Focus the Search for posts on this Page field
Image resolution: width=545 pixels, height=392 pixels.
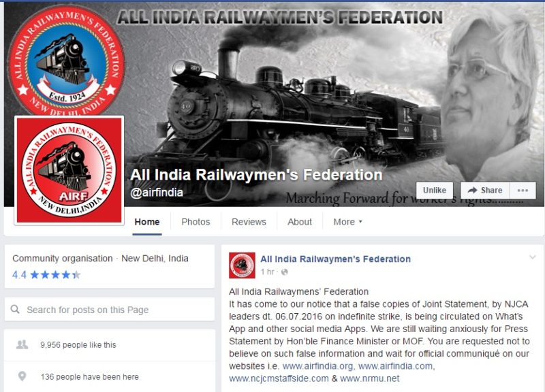(110, 310)
